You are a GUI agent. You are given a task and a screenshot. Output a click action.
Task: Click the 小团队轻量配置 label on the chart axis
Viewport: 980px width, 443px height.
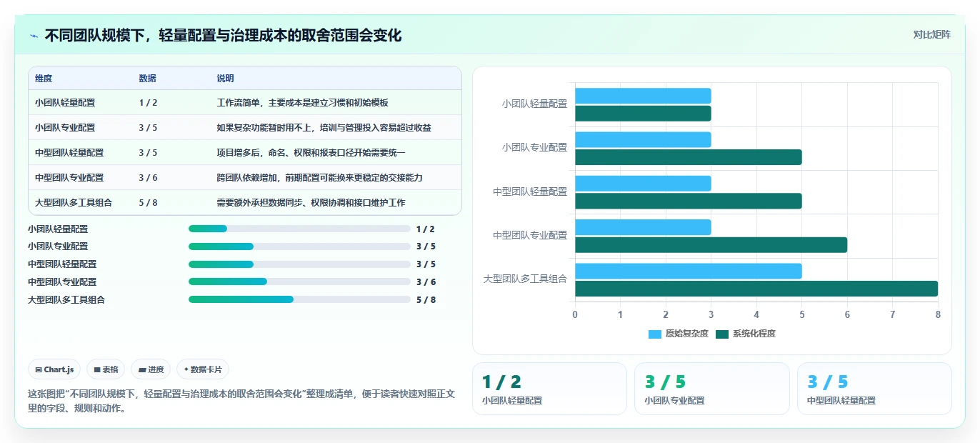tap(534, 104)
